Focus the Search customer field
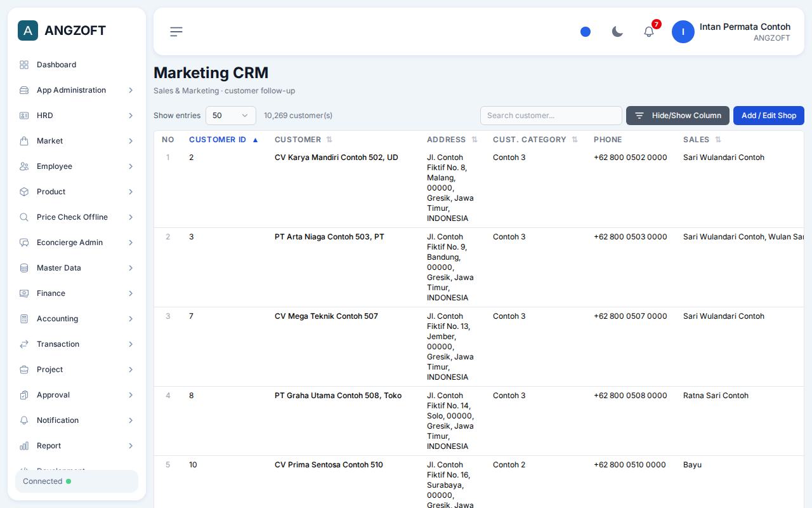The image size is (812, 508). click(x=551, y=116)
